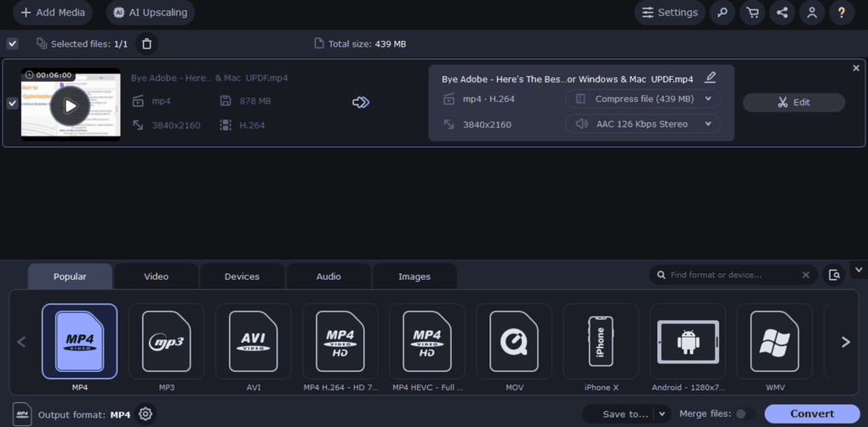The width and height of the screenshot is (868, 427).
Task: Select the MP4 format icon
Action: pos(80,341)
